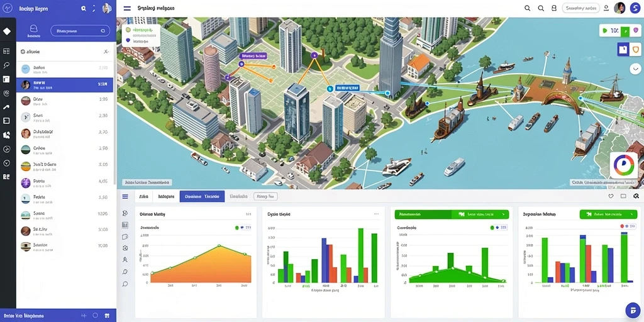644x322 pixels.
Task: Expand the round chevron button on map right
Action: point(635,69)
